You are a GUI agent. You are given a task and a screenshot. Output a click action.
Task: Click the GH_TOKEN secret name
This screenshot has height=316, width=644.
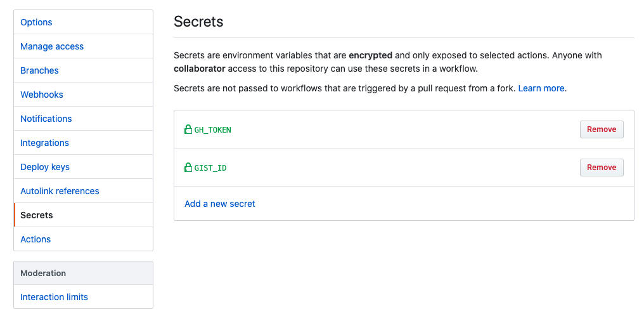click(x=212, y=130)
